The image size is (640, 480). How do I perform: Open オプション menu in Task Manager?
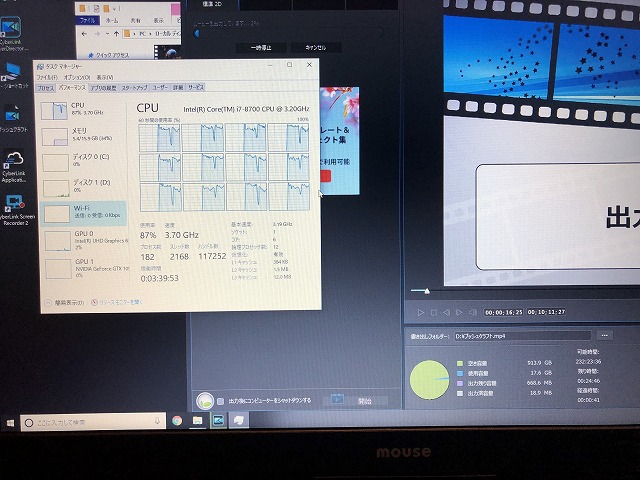pos(77,77)
